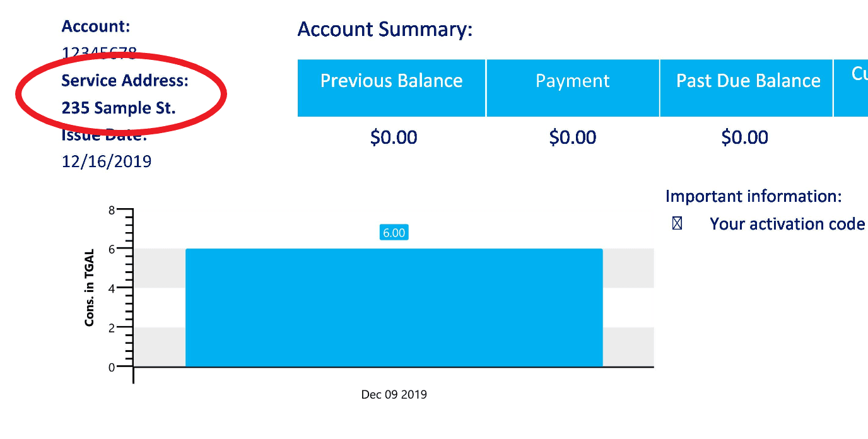This screenshot has height=439, width=868.
Task: Click the 6.00 bar value label
Action: click(x=394, y=233)
